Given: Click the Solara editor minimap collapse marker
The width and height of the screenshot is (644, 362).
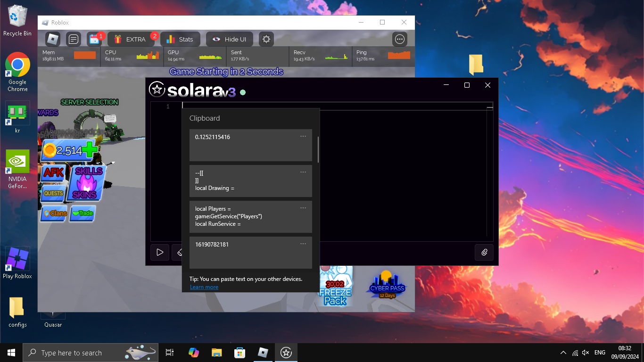Looking at the screenshot, I should tap(490, 107).
